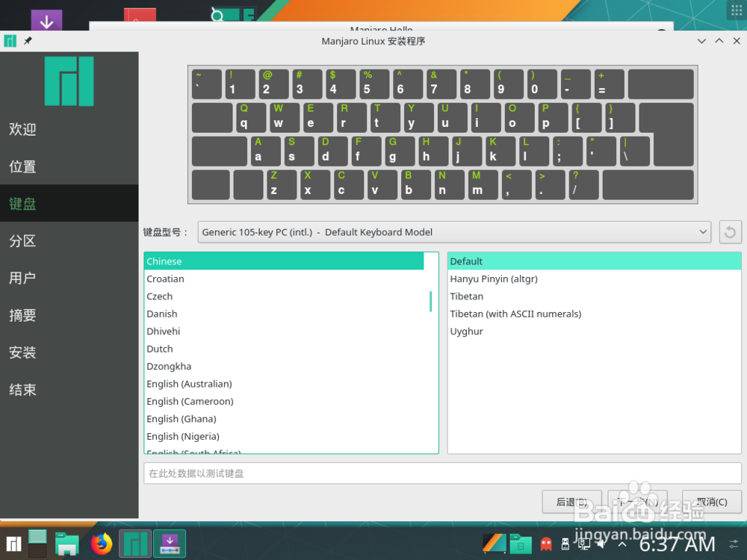The width and height of the screenshot is (747, 560).
Task: Click the 后退 back button
Action: 571,502
